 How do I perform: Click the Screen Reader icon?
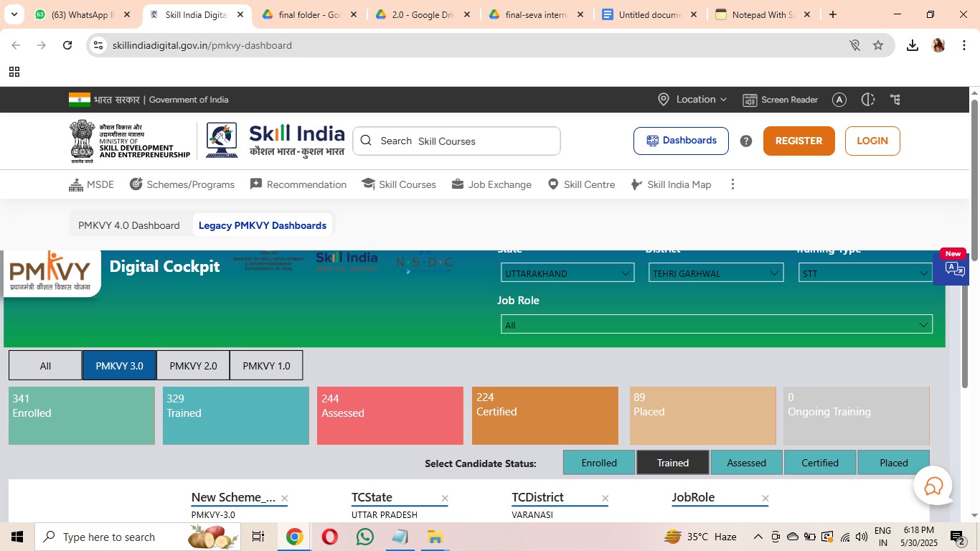tap(750, 100)
